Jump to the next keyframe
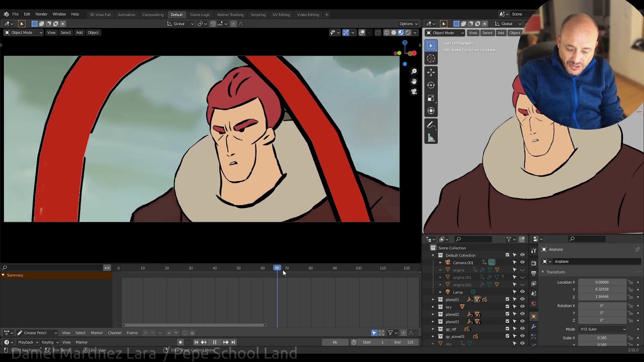Image resolution: width=644 pixels, height=362 pixels. [x=225, y=342]
